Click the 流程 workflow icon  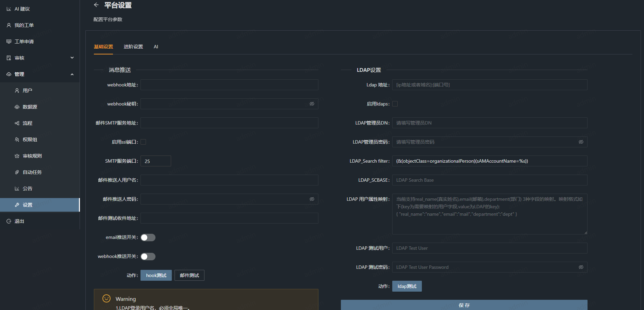pos(17,123)
